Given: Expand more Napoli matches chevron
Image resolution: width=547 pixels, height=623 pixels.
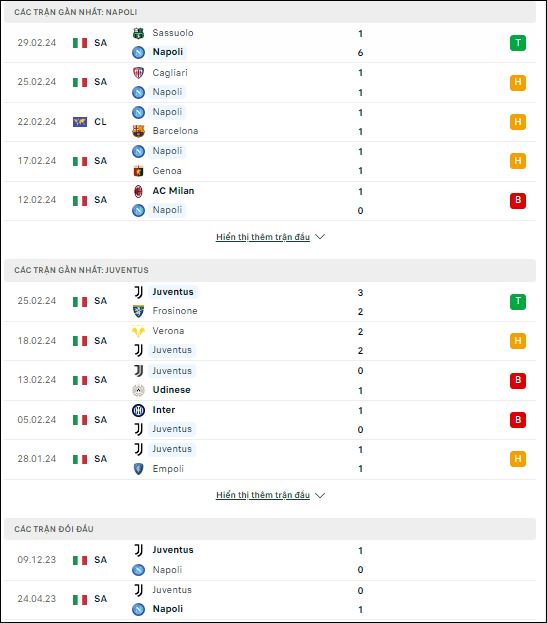Looking at the screenshot, I should 320,237.
